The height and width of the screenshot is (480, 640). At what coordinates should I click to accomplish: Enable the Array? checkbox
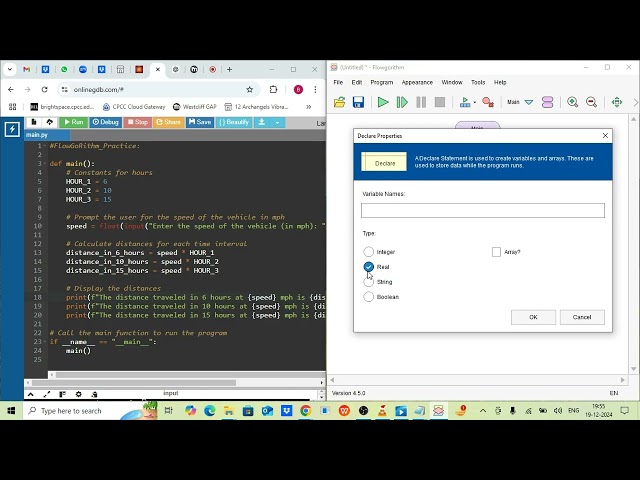(x=496, y=252)
